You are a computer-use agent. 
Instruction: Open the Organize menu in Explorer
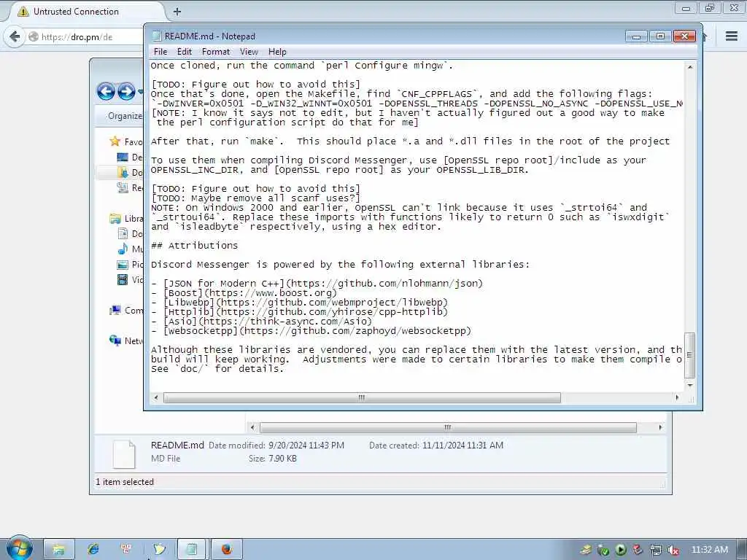pos(125,116)
